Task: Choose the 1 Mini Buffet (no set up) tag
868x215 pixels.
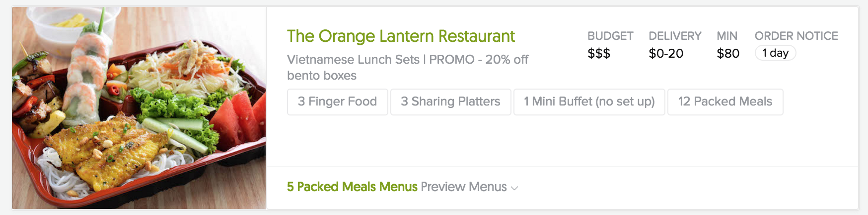Action: point(589,102)
